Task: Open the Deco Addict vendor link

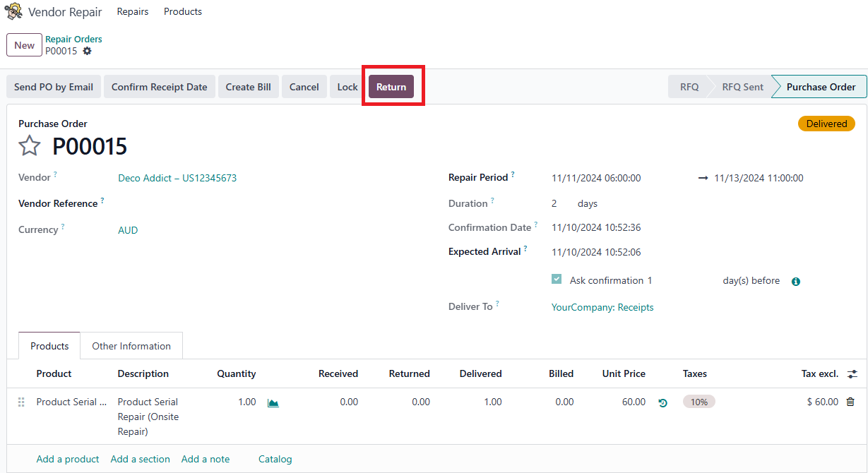Action: click(x=177, y=178)
